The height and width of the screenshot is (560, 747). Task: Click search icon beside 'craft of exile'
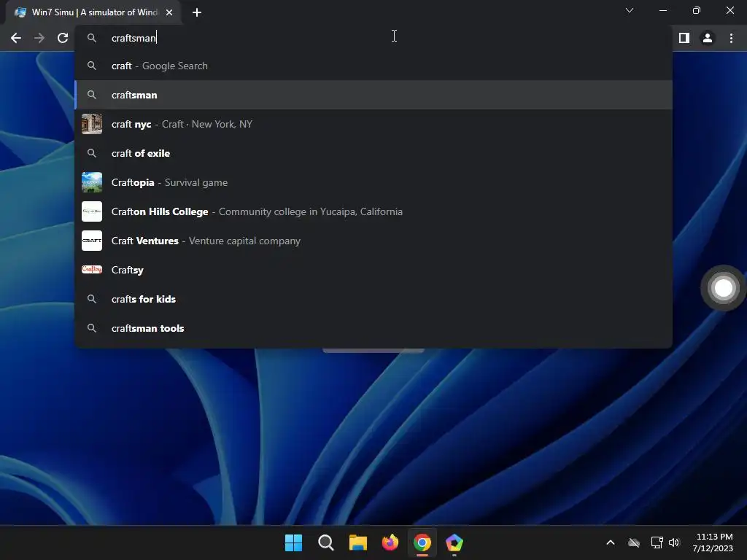pyautogui.click(x=92, y=153)
